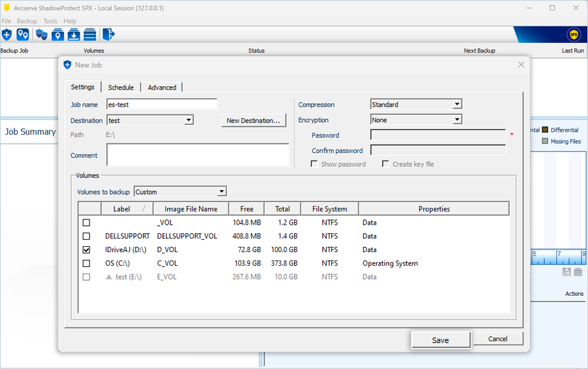Check the _VOL volume checkbox
Screen dimensions: 588x369
pos(86,223)
